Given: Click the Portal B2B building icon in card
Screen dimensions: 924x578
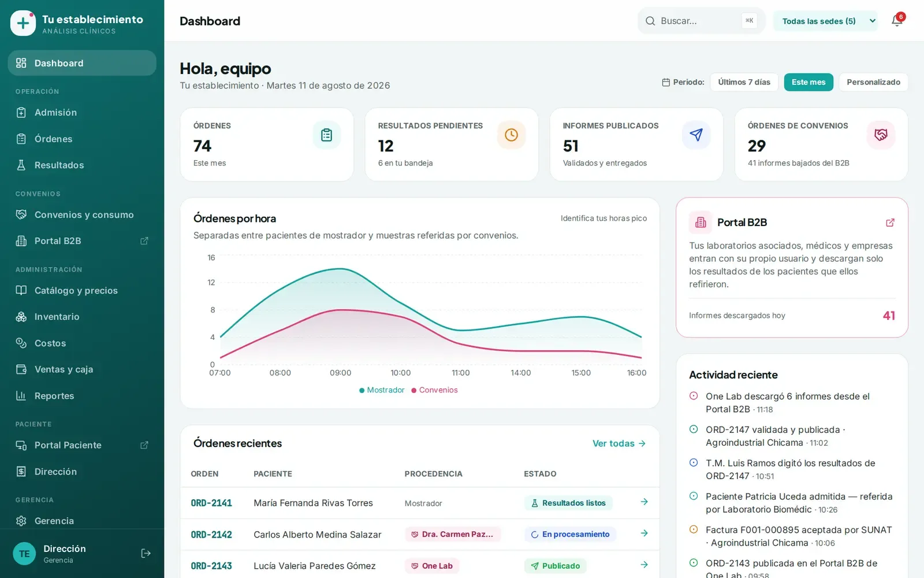Looking at the screenshot, I should pos(701,223).
